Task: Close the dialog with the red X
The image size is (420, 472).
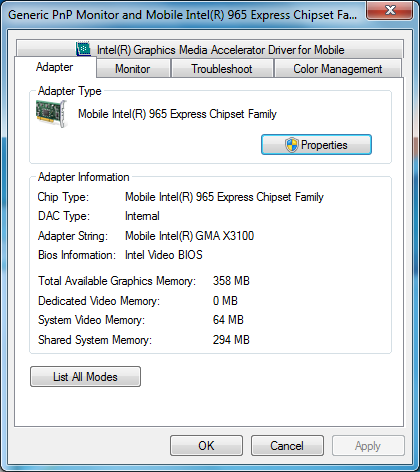Action: click(390, 11)
